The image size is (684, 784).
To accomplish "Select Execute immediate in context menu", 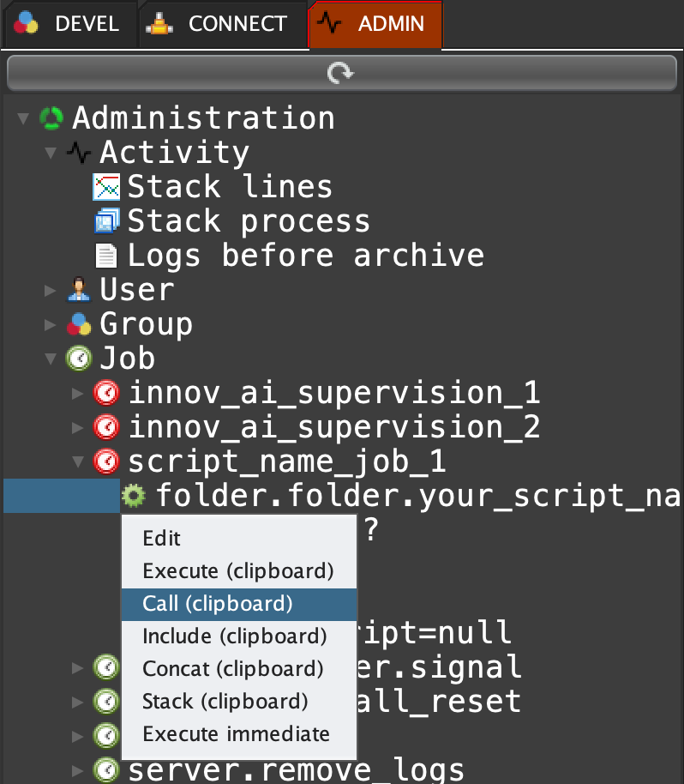I will [236, 734].
